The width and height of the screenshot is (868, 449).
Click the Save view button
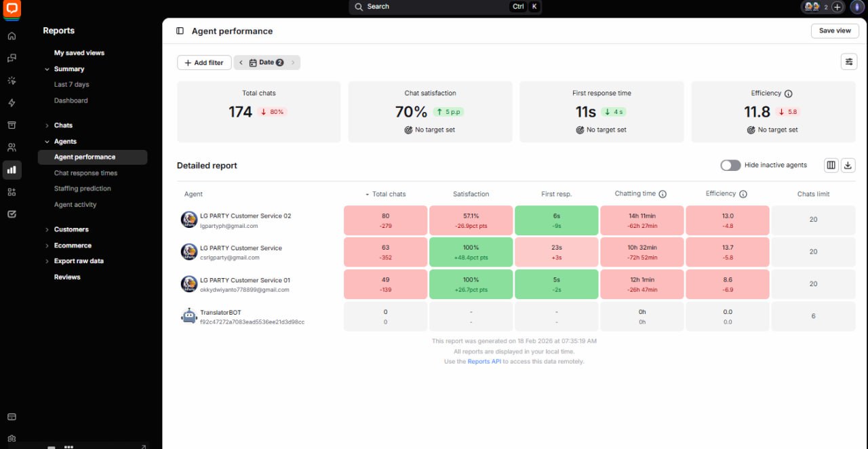click(x=835, y=31)
